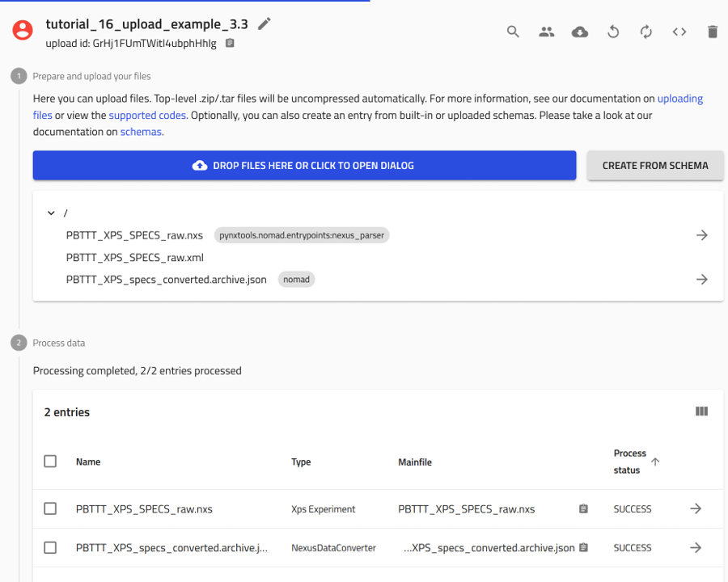Open the PBTTT_XPS_SPECS_raw.nxs file entry arrow
This screenshot has width=728, height=582.
point(701,235)
